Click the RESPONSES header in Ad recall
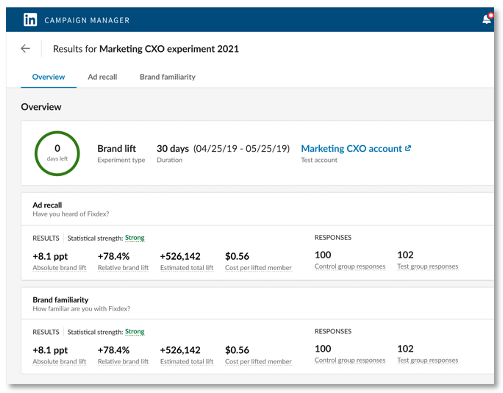Viewport: 503px width, 393px height. coord(333,238)
